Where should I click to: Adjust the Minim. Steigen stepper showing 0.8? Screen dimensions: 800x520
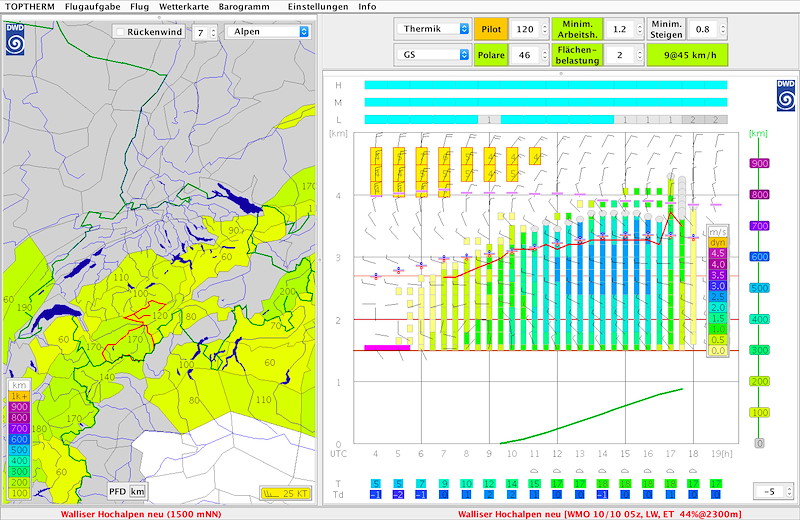[722, 29]
